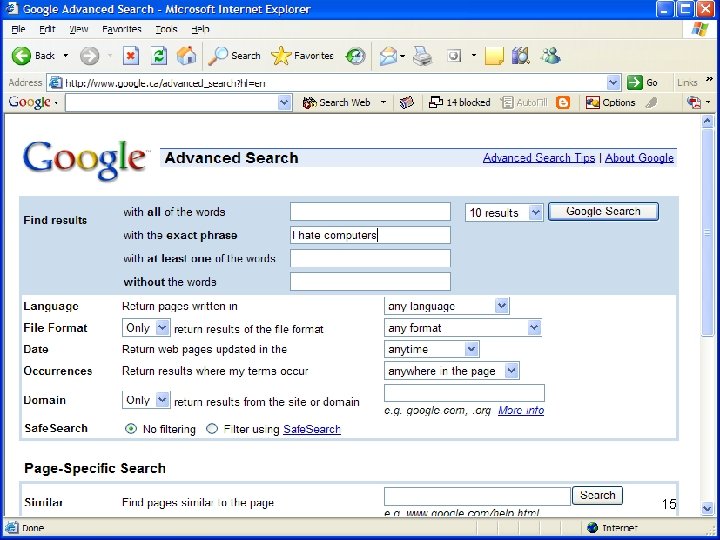Image resolution: width=720 pixels, height=540 pixels.
Task: Click the 14 blocked popup blocker
Action: click(x=459, y=102)
